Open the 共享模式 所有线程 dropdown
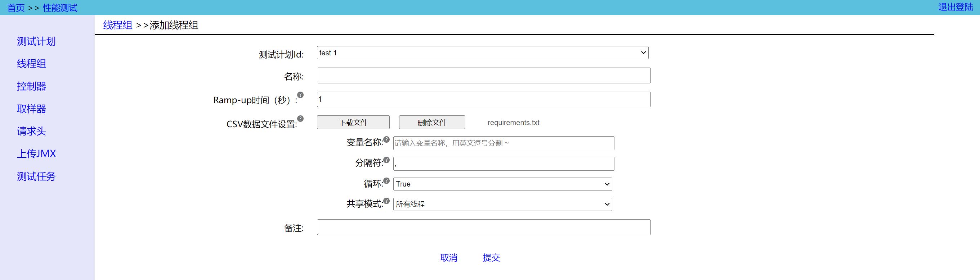 pos(502,205)
